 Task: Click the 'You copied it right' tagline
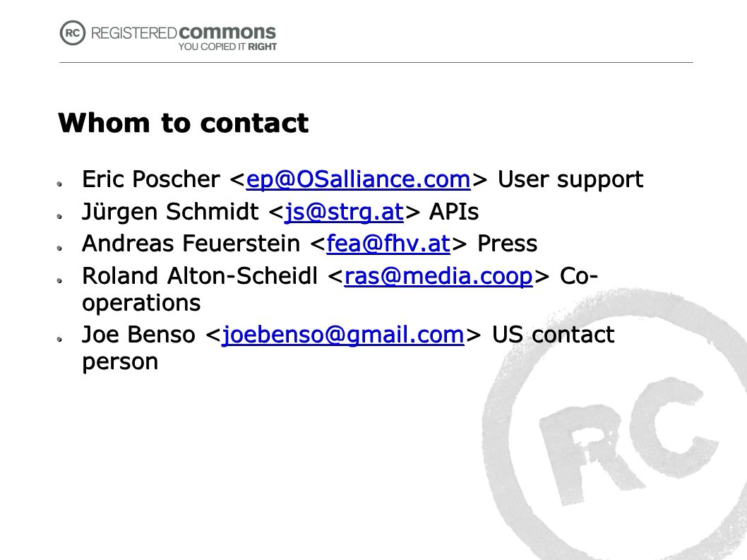coord(227,47)
